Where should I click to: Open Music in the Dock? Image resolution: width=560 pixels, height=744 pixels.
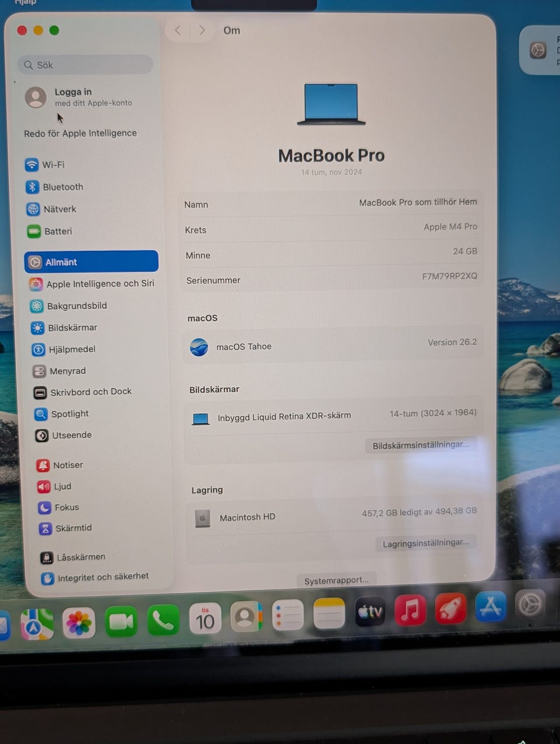tap(410, 610)
